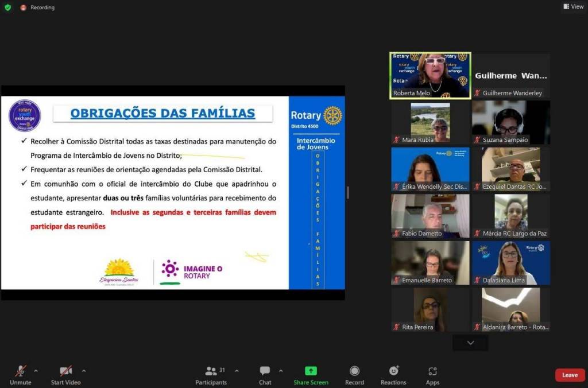
Task: Show more participants with down chevron
Action: 470,343
